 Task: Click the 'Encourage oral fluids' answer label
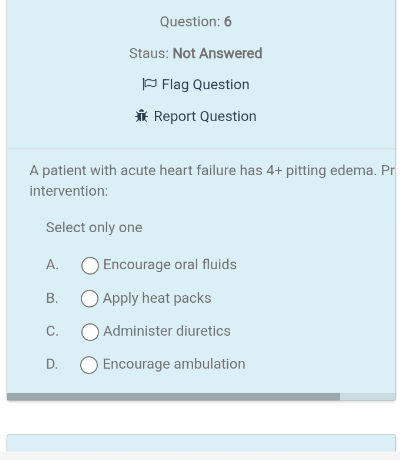point(170,265)
